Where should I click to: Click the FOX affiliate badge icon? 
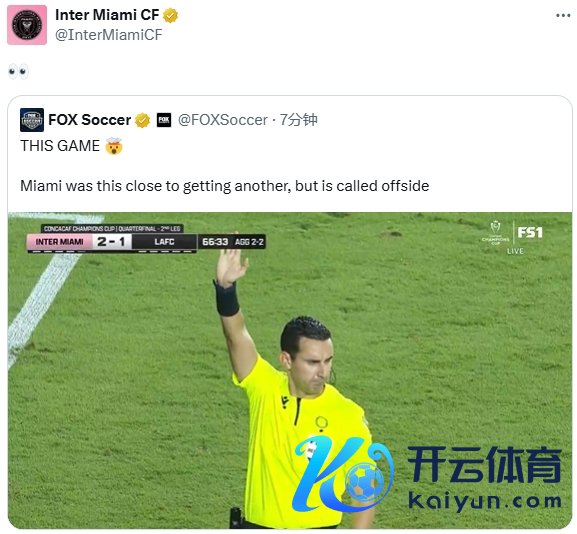(x=164, y=120)
